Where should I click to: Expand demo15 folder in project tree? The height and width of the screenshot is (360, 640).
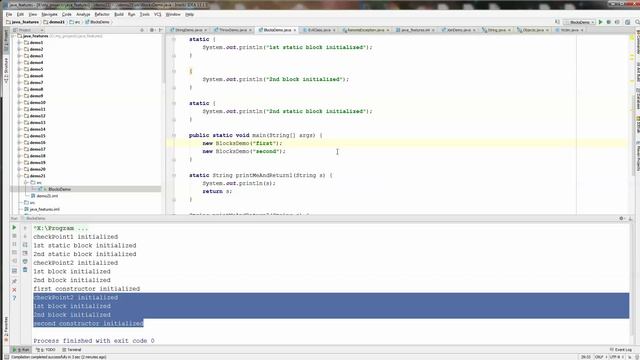pyautogui.click(x=19, y=136)
